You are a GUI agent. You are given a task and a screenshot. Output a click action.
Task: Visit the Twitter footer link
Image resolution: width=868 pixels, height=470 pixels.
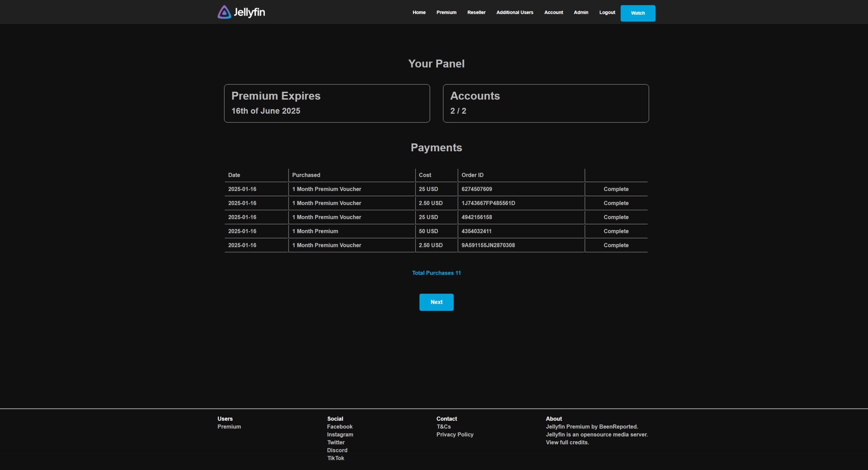coord(336,442)
